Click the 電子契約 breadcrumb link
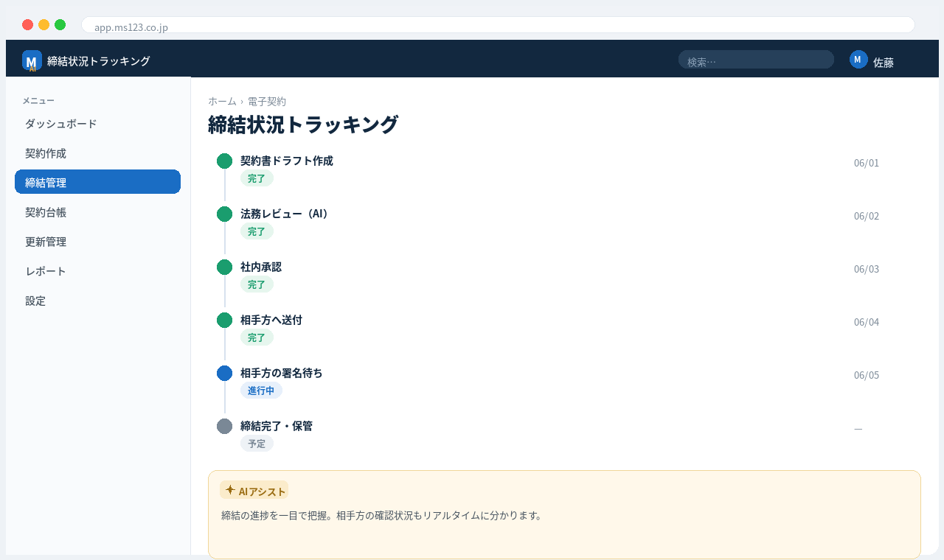The image size is (944, 560). pos(267,101)
